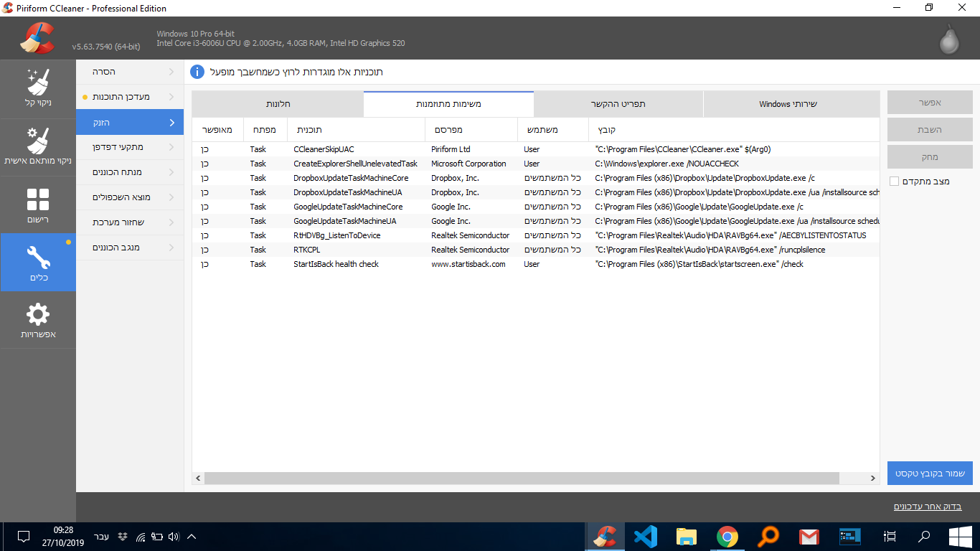Click the horizontal scrollbar right arrow

click(x=873, y=478)
